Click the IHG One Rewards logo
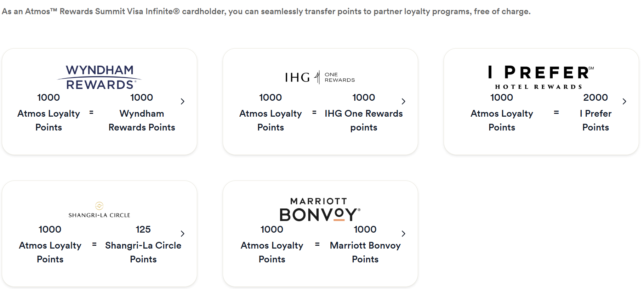The width and height of the screenshot is (644, 289). point(320,77)
